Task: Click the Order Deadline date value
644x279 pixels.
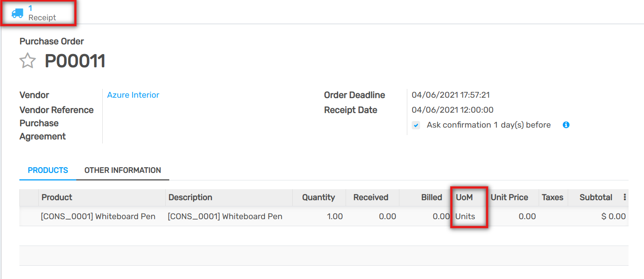Action: click(x=450, y=95)
